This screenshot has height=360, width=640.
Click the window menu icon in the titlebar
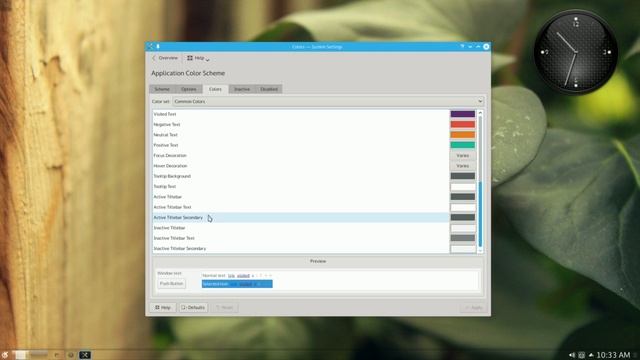[150, 47]
